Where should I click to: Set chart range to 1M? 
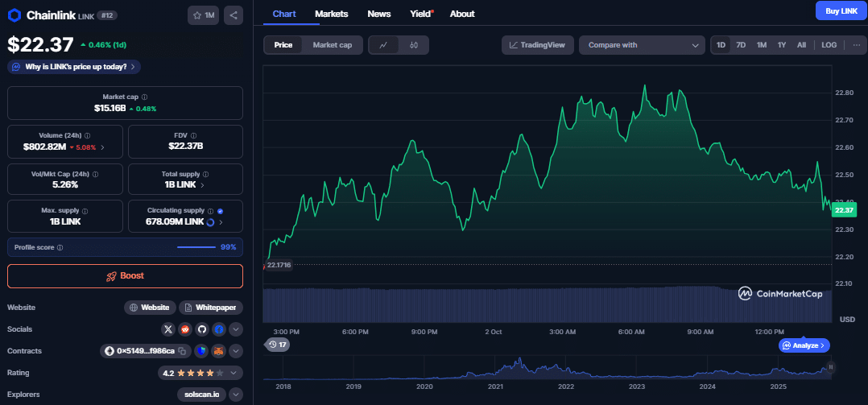point(762,45)
